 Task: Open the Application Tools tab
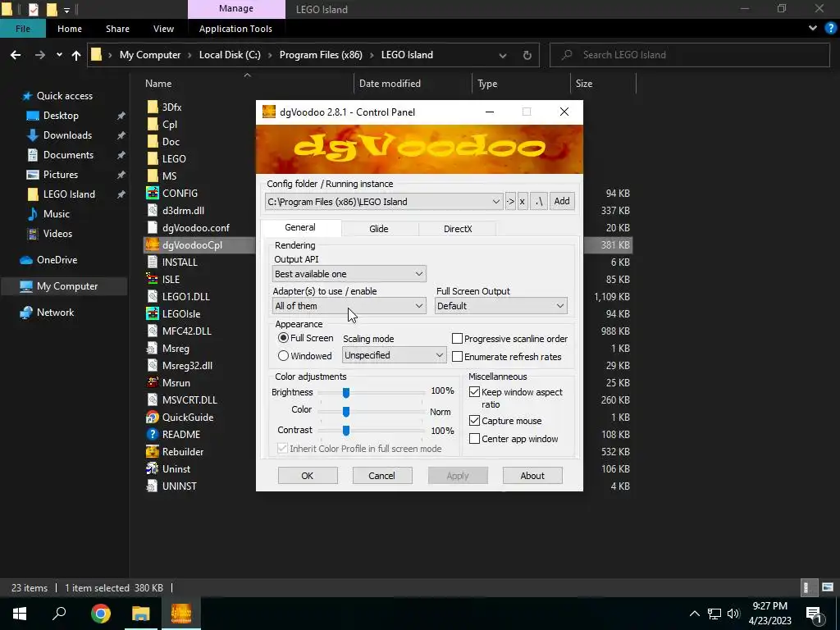[x=235, y=29]
